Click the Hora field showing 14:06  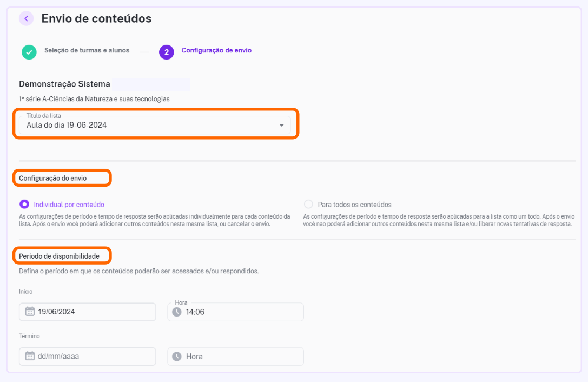click(235, 312)
